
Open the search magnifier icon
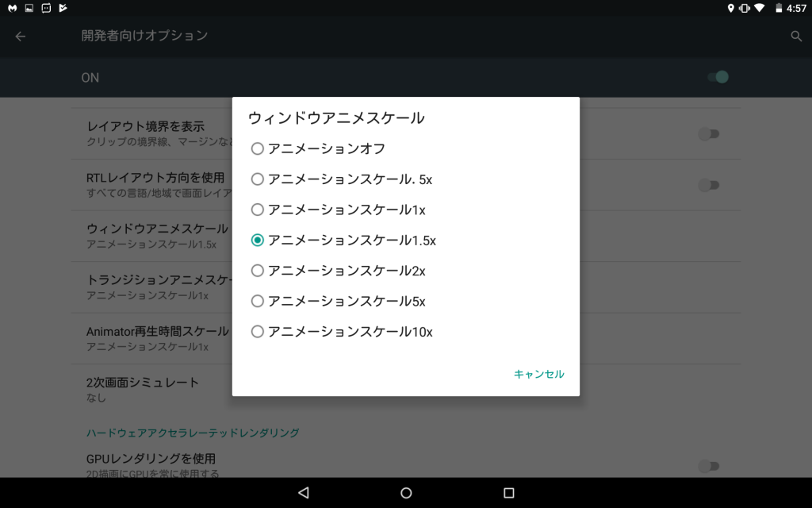coord(796,36)
